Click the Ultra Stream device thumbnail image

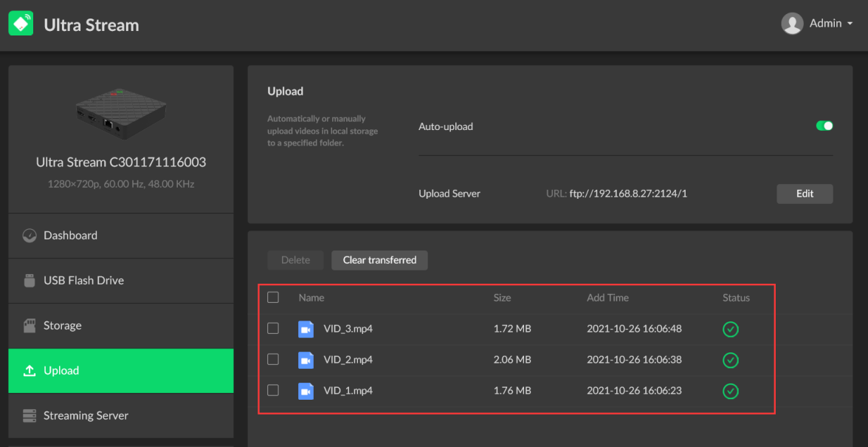pyautogui.click(x=121, y=114)
